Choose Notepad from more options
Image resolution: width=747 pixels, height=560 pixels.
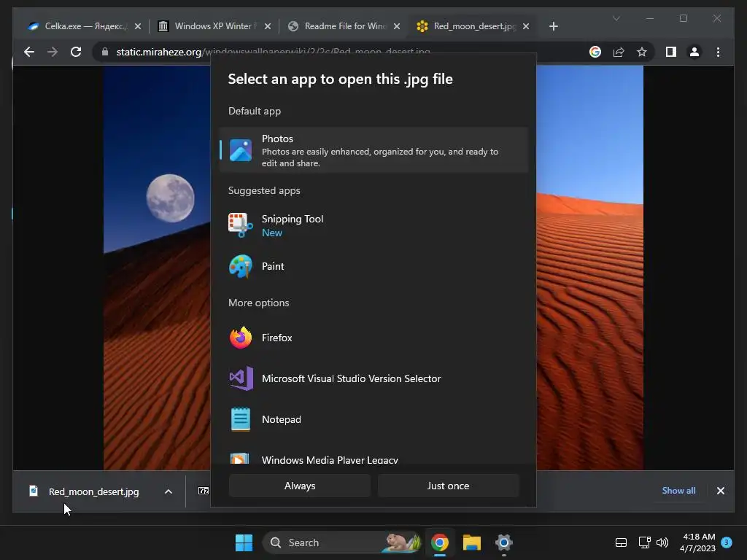tap(374, 419)
